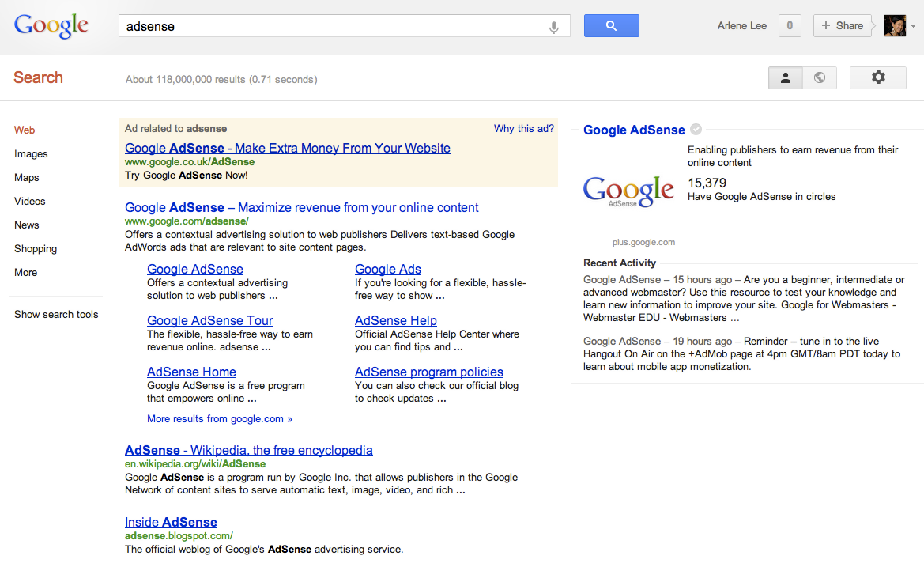Click the red Search heading
Viewport: 924px width, 563px height.
(38, 77)
